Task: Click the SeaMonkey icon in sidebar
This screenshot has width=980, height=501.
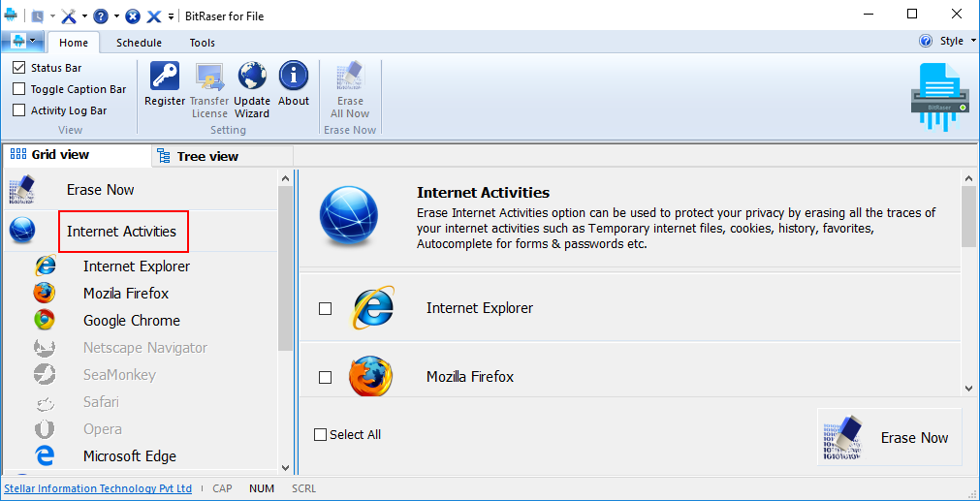Action: coord(45,375)
